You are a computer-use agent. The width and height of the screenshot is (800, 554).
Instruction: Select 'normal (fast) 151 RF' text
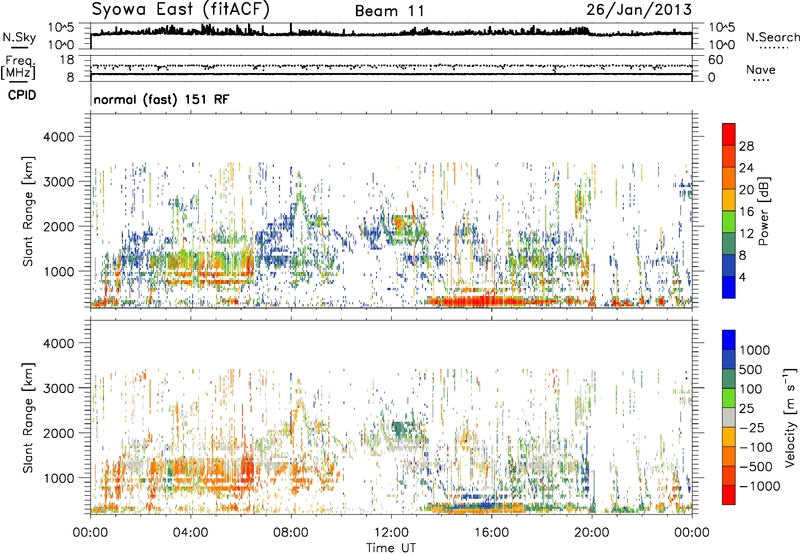click(x=161, y=99)
